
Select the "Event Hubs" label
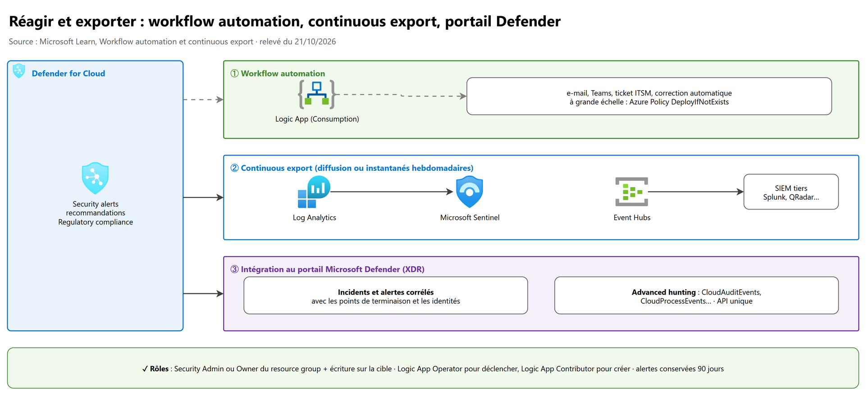tap(632, 218)
